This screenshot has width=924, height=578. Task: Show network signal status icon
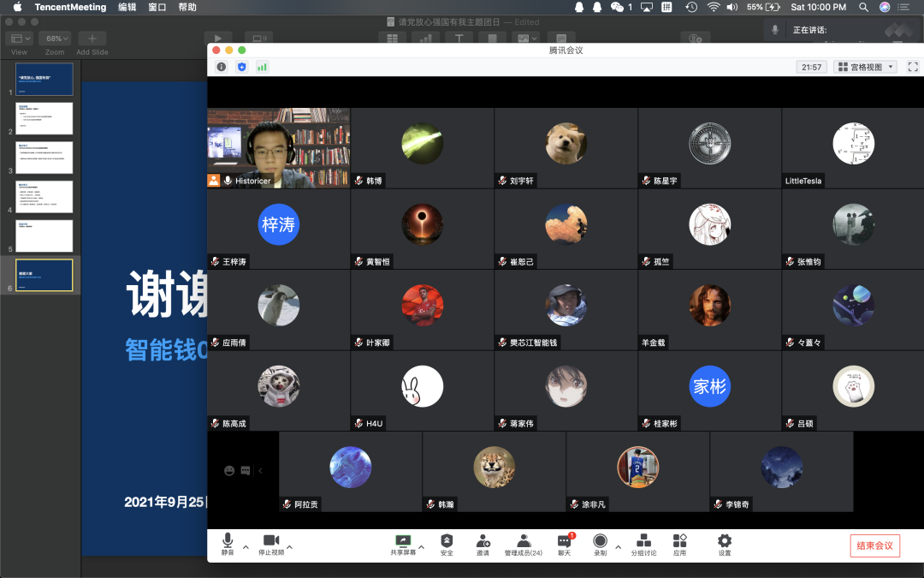(262, 67)
